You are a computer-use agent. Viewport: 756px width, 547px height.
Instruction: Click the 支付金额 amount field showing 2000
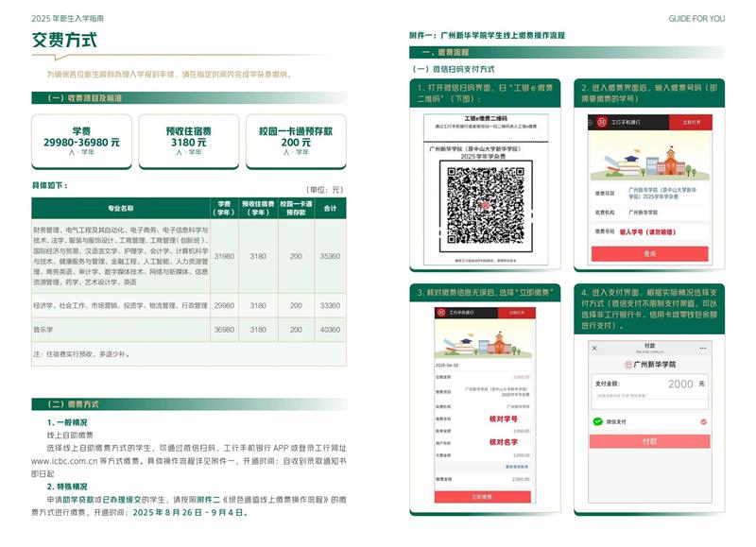649,385
